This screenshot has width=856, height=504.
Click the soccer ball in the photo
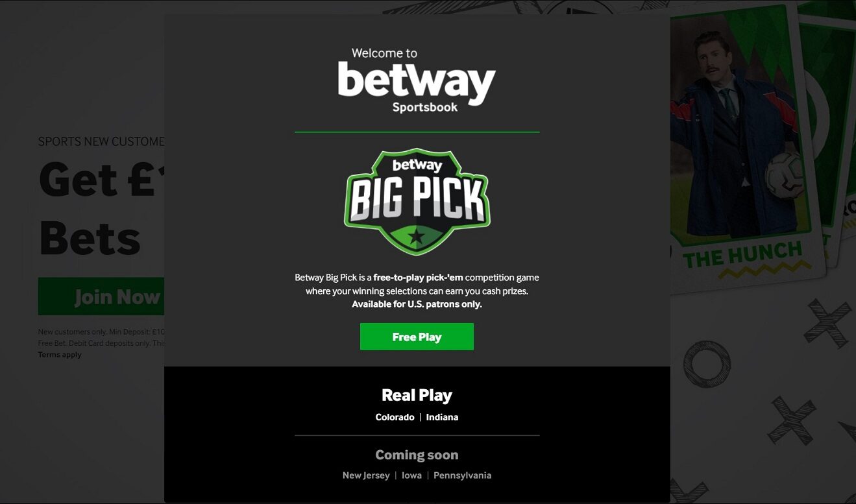(783, 174)
